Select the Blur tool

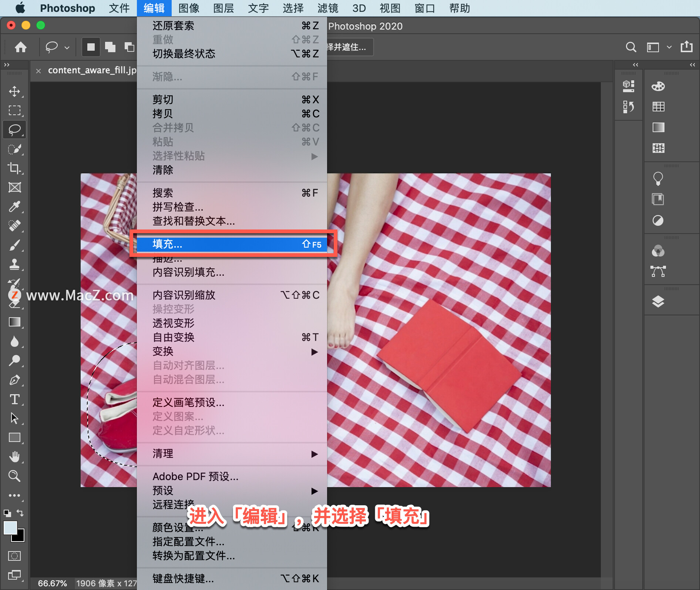(x=14, y=341)
